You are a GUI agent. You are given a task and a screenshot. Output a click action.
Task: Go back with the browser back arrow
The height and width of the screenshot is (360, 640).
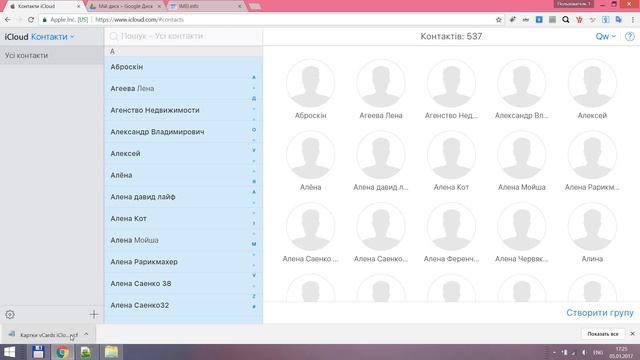pos(8,20)
